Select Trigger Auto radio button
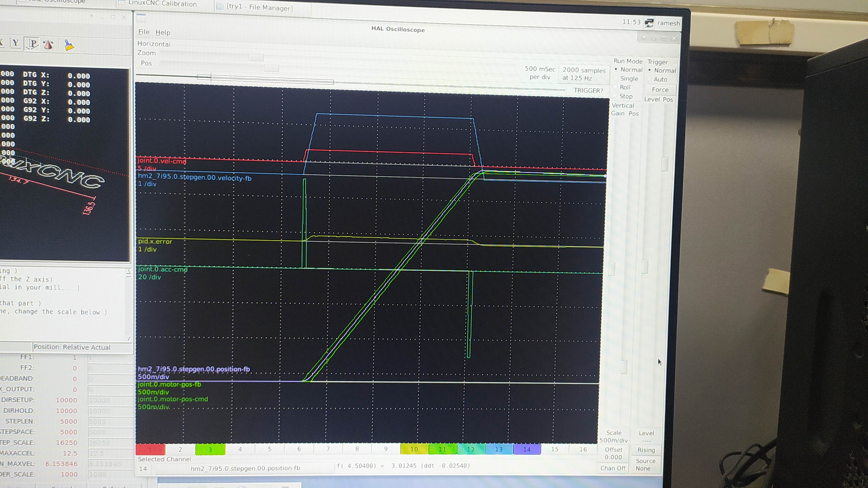Screen dimensions: 868x488 pos(649,79)
